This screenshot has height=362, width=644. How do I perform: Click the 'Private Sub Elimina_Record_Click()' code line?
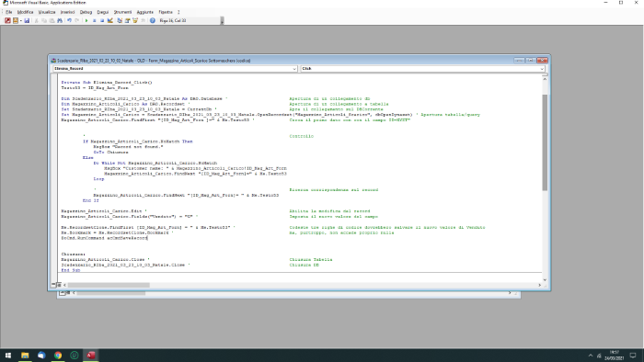107,83
